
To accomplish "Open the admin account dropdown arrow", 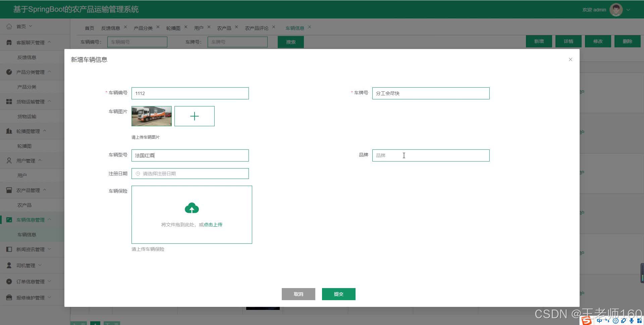I will pyautogui.click(x=628, y=10).
